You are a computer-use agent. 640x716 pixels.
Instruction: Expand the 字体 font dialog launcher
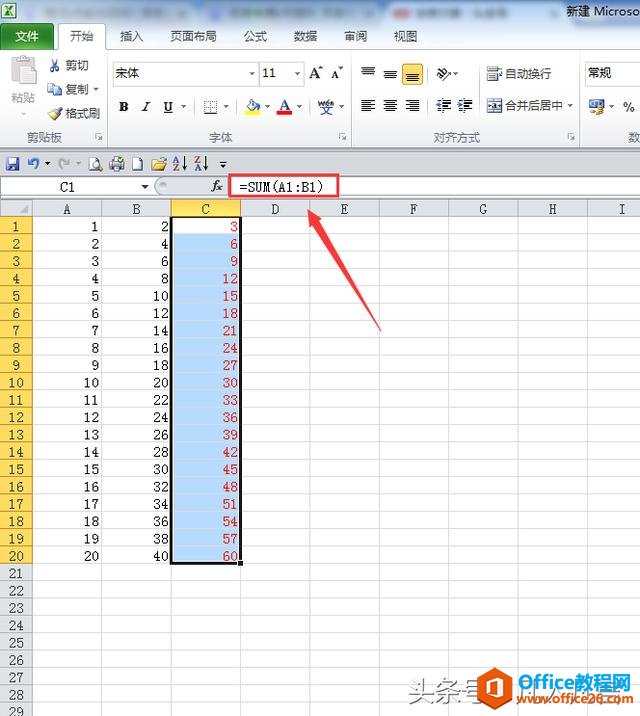(x=342, y=137)
